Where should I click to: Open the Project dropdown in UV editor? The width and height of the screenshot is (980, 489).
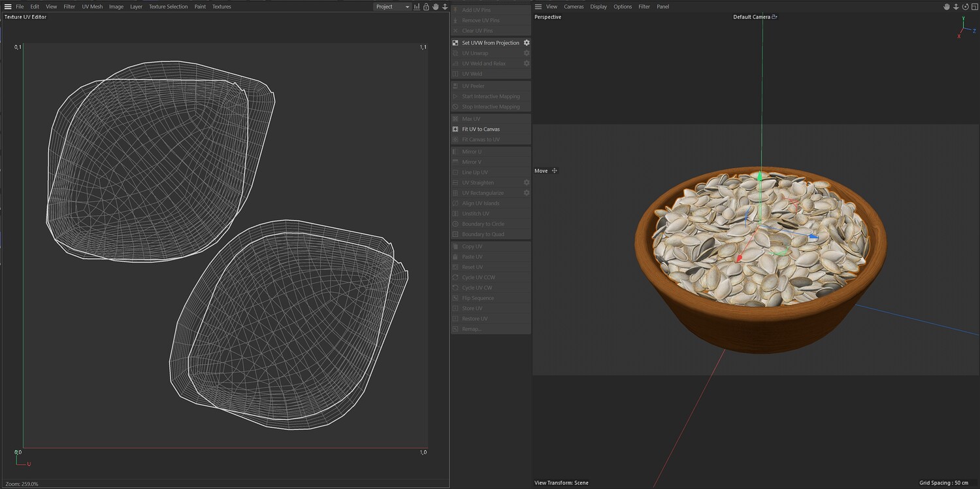pos(393,7)
